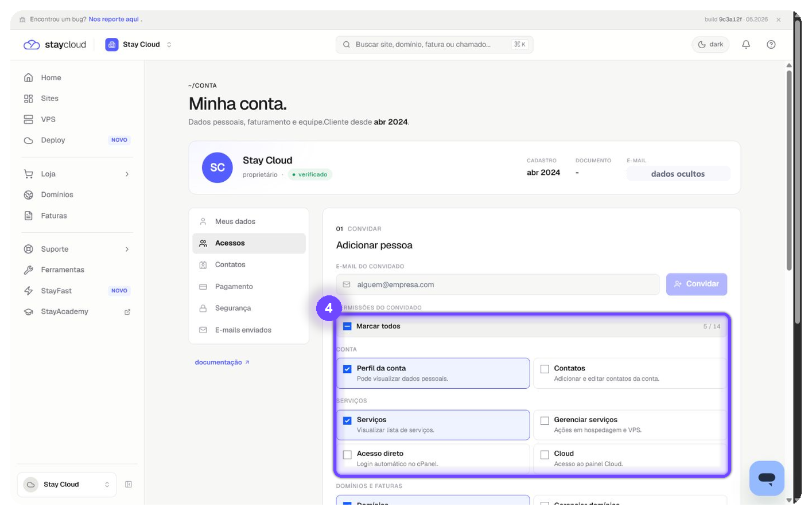
Task: Click the search field for sites and domains
Action: (x=434, y=45)
